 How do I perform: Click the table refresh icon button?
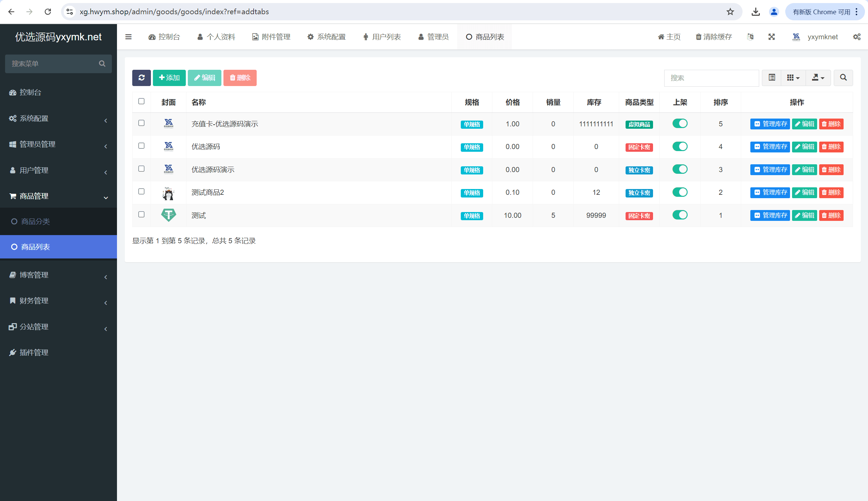[141, 78]
